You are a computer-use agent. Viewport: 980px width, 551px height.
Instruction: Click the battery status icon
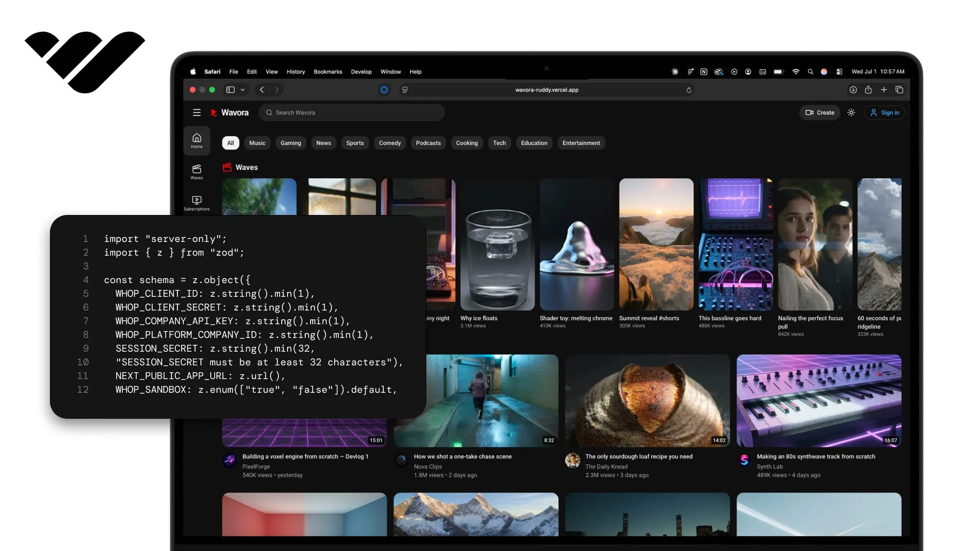tap(779, 72)
